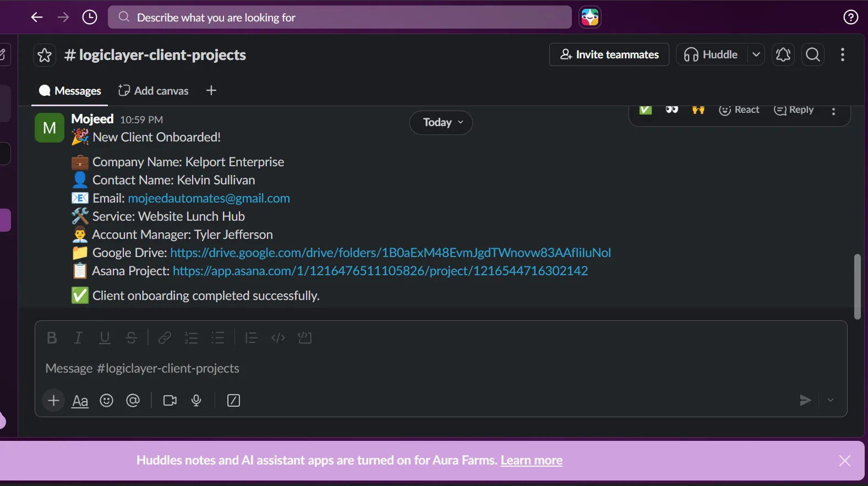Dismiss the Huddles notes banner

coord(844,461)
